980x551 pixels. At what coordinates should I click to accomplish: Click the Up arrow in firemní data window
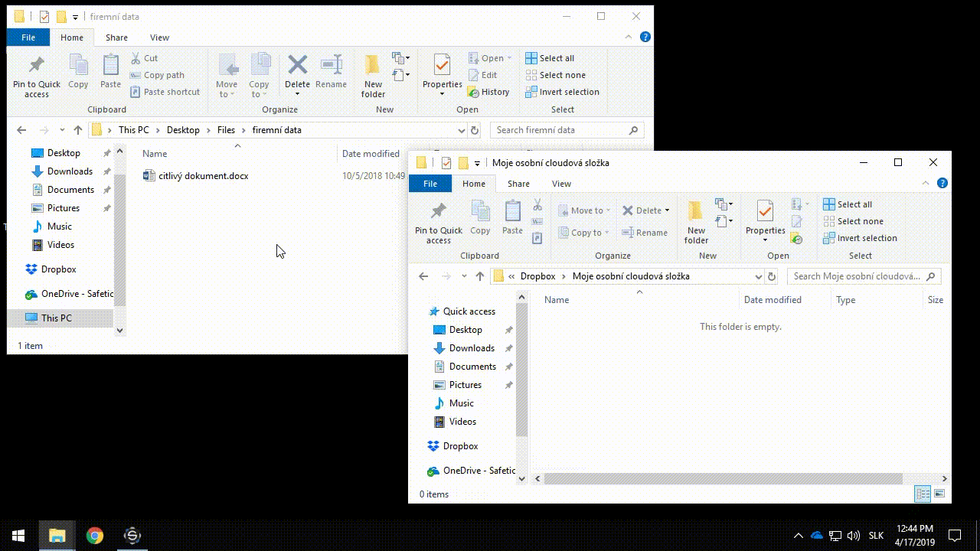tap(78, 130)
